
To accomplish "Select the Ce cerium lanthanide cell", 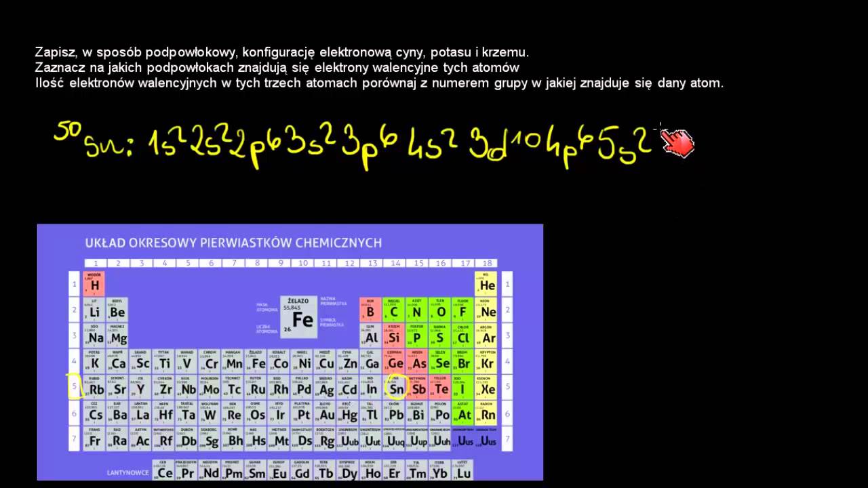I will pos(163,470).
